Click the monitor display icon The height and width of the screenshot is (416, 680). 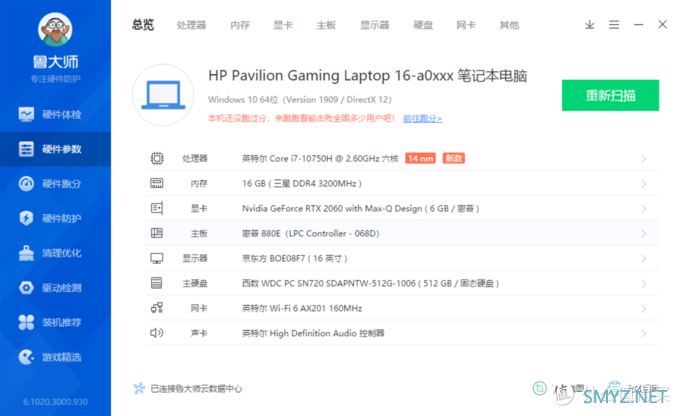tap(157, 259)
